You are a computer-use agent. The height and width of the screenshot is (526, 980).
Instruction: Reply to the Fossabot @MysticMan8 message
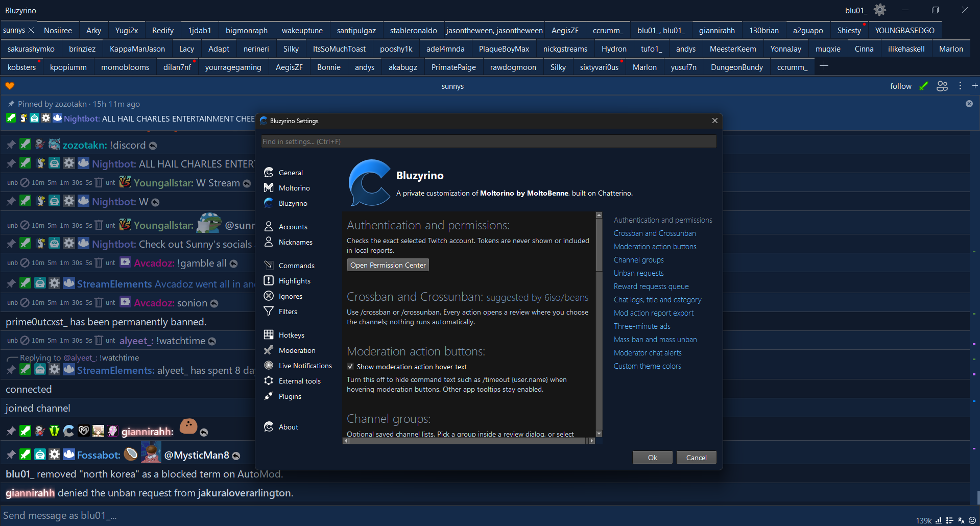point(236,456)
